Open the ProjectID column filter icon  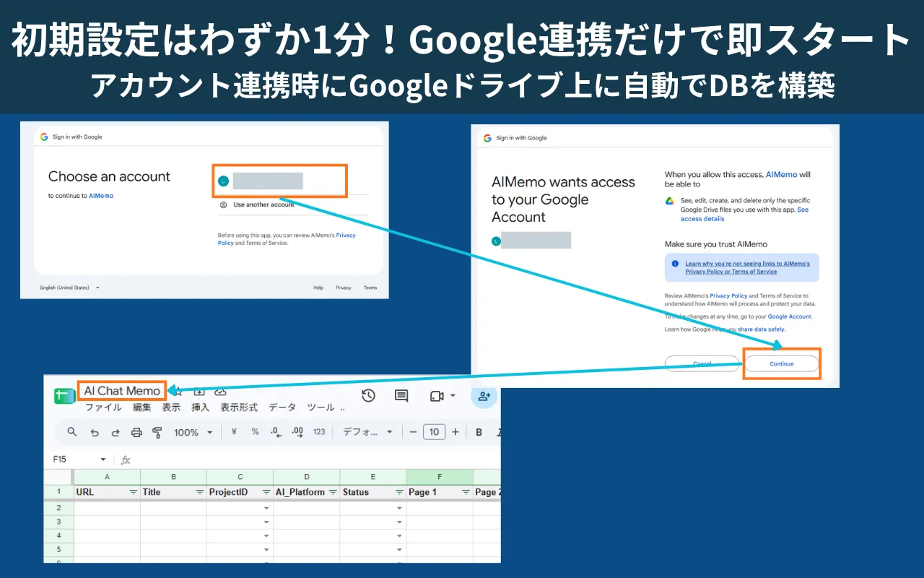click(266, 492)
